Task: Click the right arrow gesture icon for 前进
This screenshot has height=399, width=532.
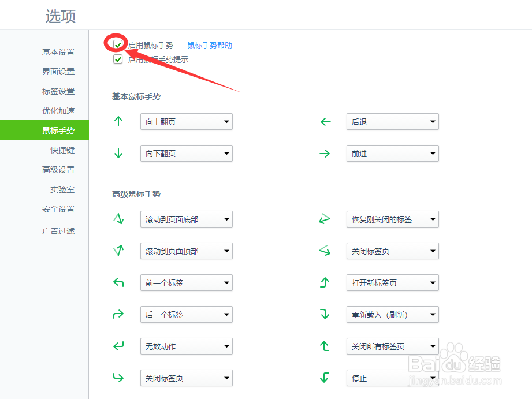Action: click(x=325, y=153)
